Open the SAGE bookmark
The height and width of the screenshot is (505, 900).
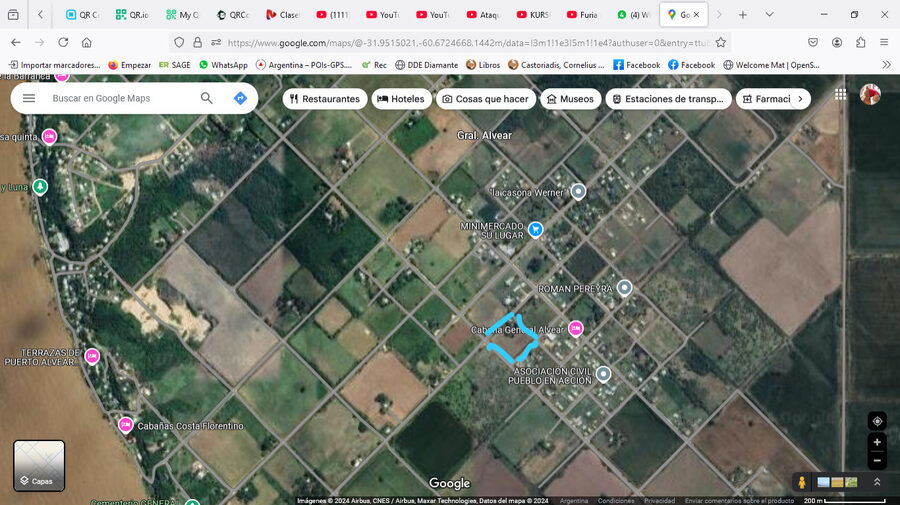tap(174, 65)
